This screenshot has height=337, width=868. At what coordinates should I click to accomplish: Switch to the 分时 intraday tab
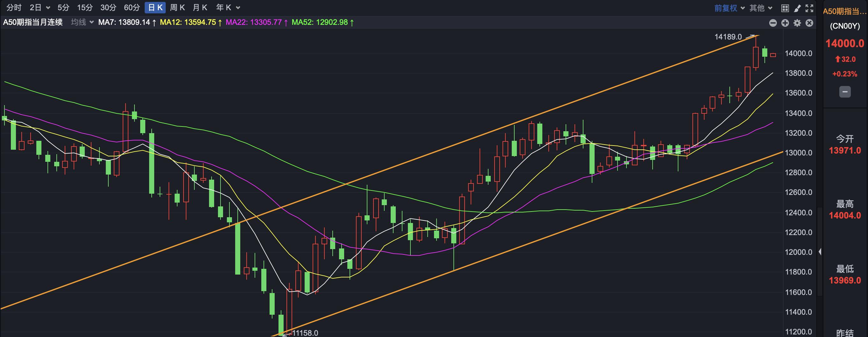point(14,8)
